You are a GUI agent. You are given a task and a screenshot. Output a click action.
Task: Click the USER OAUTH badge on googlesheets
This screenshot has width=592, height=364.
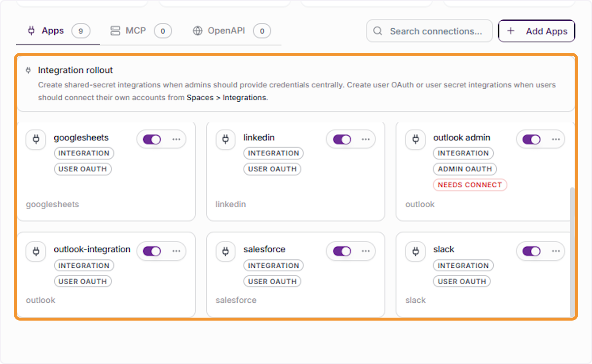pos(83,169)
